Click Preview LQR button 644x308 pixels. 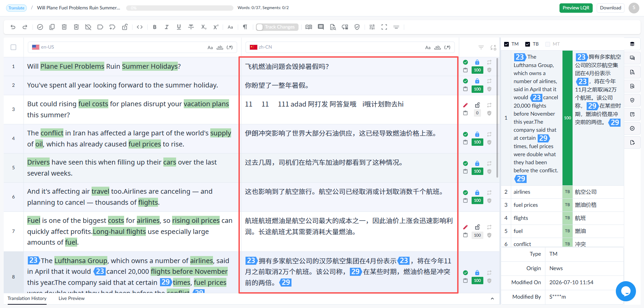coord(576,8)
